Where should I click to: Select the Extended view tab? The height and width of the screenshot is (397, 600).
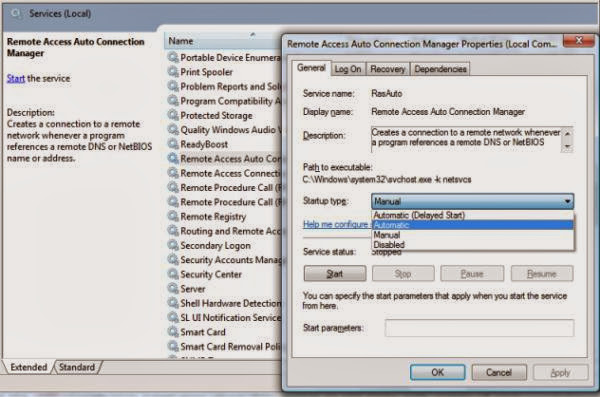coord(29,367)
